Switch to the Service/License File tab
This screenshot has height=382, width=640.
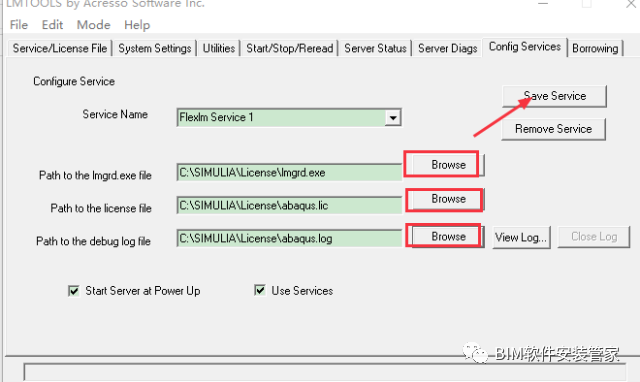coord(60,49)
